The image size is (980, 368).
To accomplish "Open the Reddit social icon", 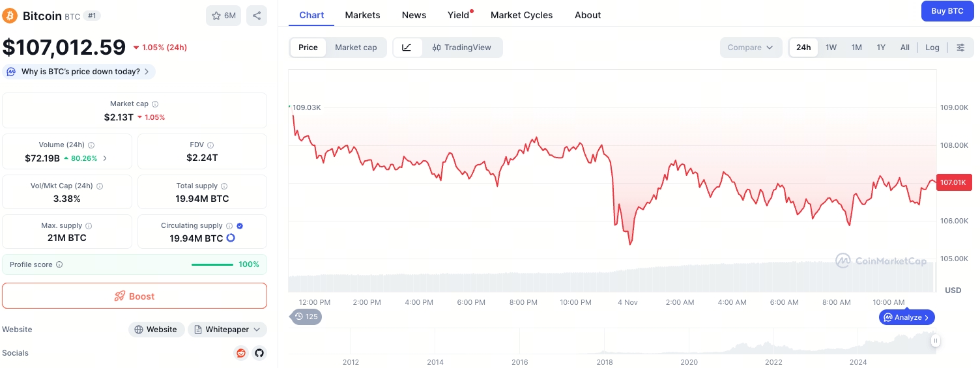I will tap(241, 353).
